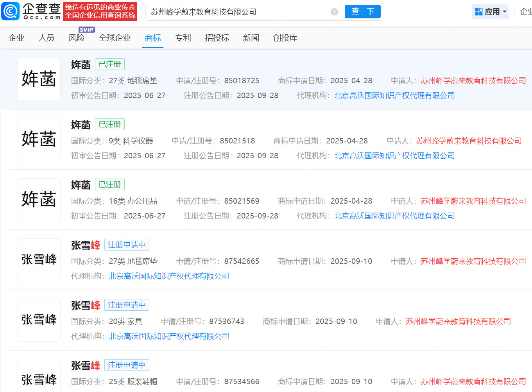The width and height of the screenshot is (532, 392).
Task: Open applicant link 苏州峰学蔚来教育科技有限公司
Action: [473, 81]
